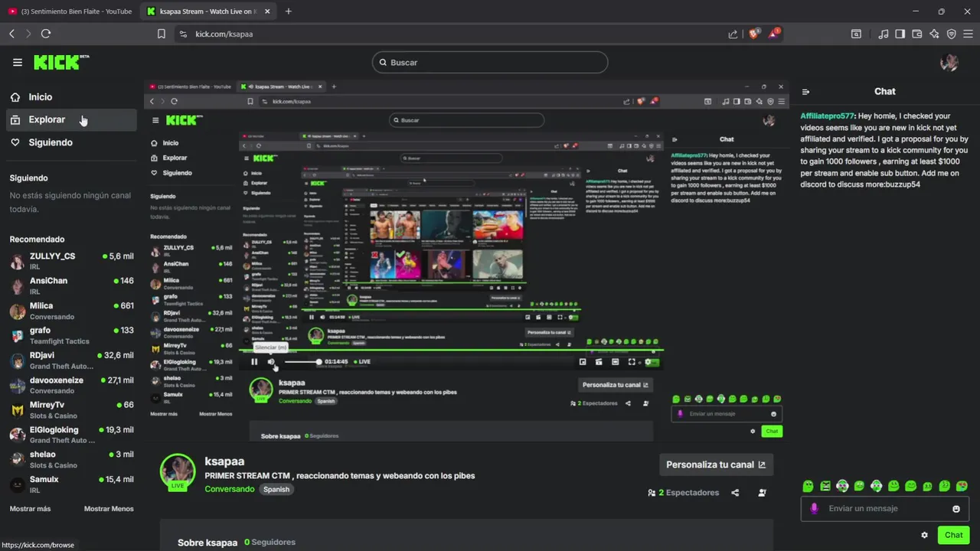Open Brave Shields icon in address bar
The height and width of the screenshot is (551, 980).
coord(753,34)
